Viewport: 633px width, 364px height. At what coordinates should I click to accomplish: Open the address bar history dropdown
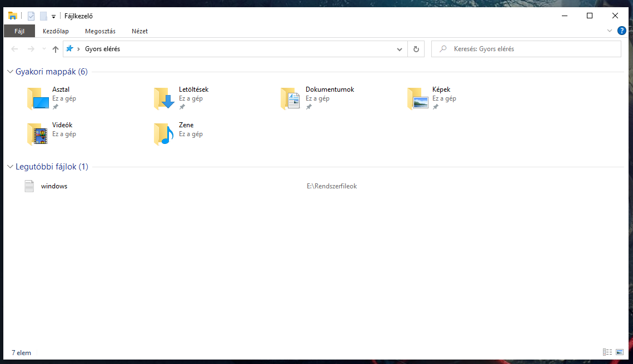click(399, 49)
